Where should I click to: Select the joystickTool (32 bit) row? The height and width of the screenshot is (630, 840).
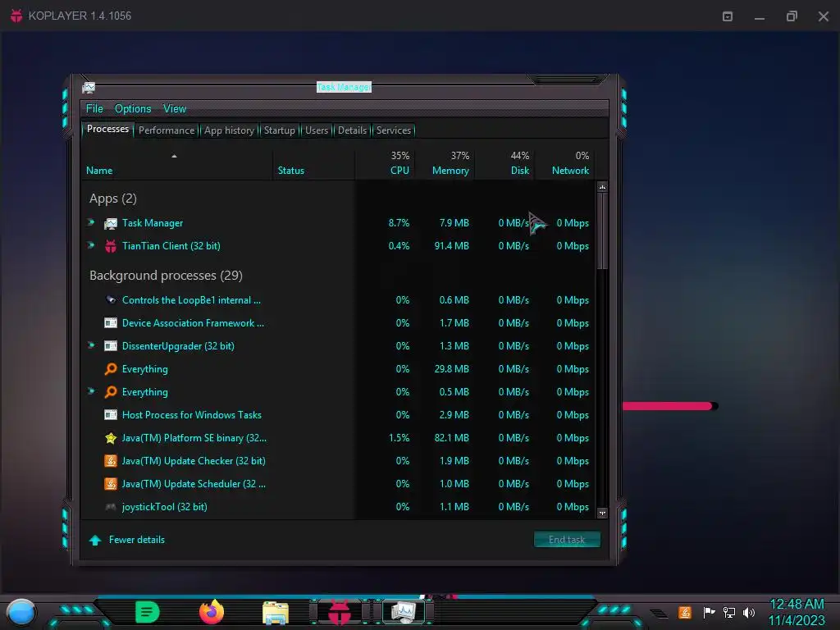(338, 507)
